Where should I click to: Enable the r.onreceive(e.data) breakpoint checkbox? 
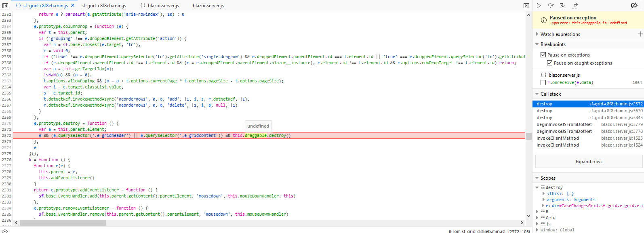click(x=543, y=83)
